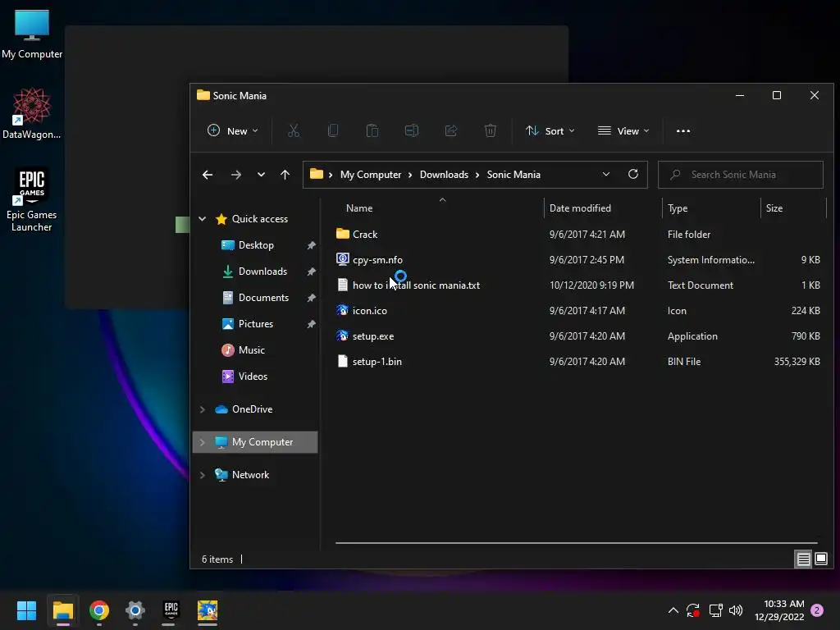
Task: Open Windows Start menu
Action: coord(26,610)
